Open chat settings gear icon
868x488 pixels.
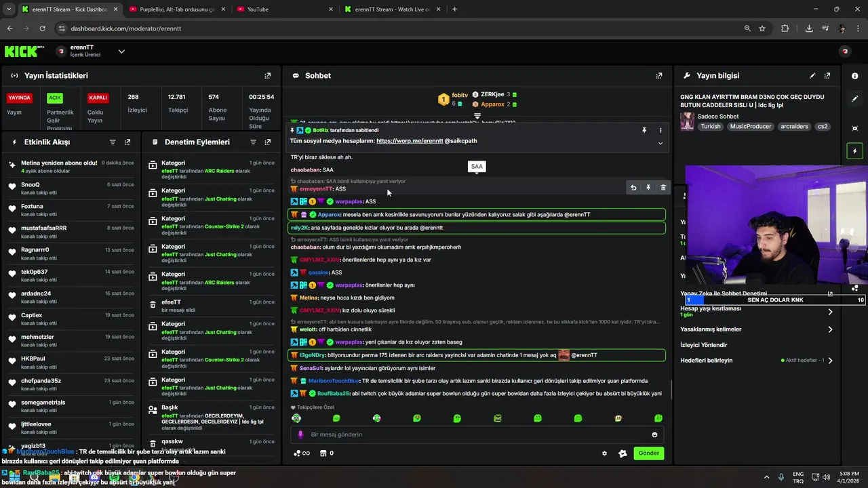(x=604, y=453)
